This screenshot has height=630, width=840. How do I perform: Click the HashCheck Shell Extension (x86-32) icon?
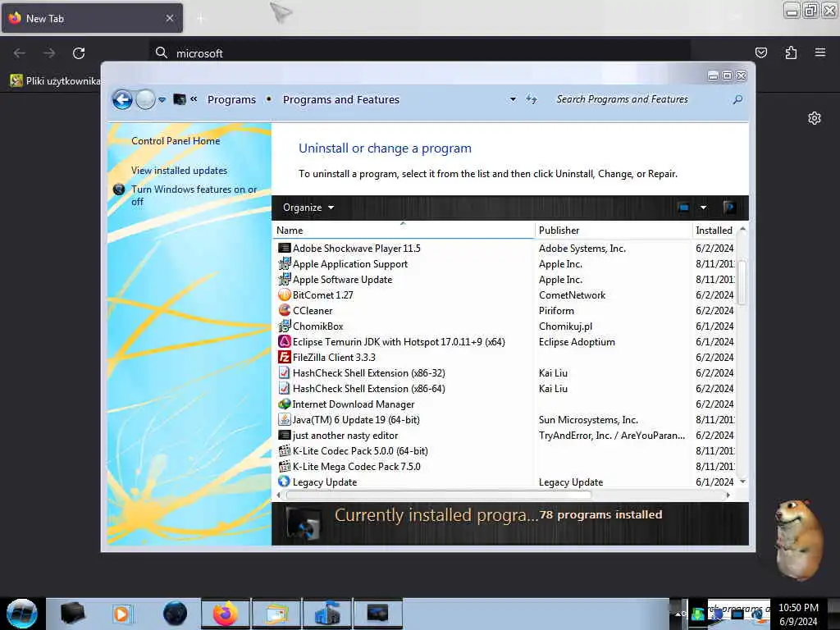tap(284, 372)
